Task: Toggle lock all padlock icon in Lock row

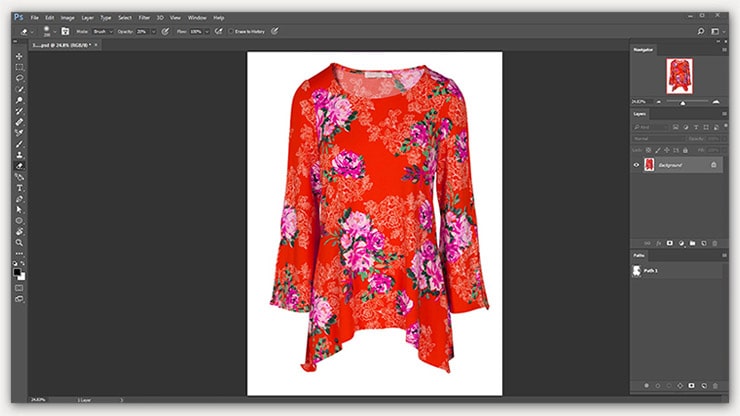Action: (x=685, y=150)
